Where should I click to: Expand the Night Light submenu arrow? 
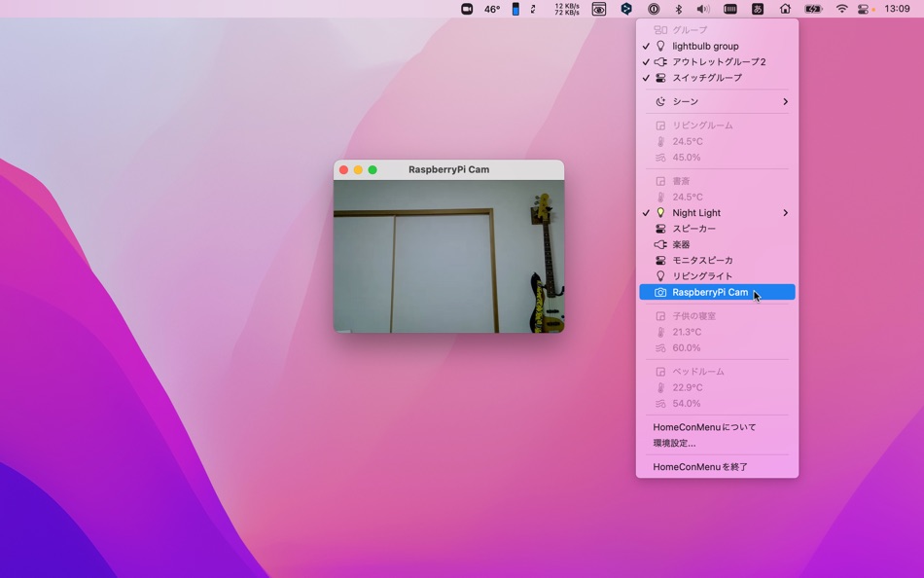tap(786, 213)
